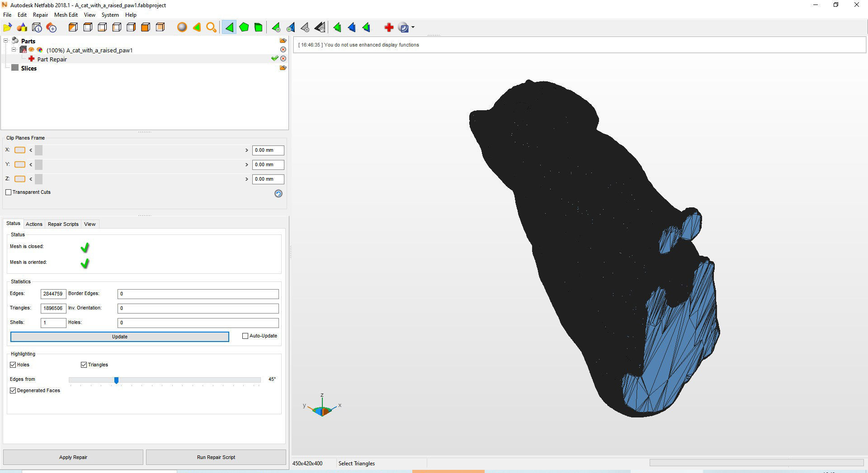Image resolution: width=868 pixels, height=473 pixels.
Task: Click the Update statistics button
Action: click(120, 337)
